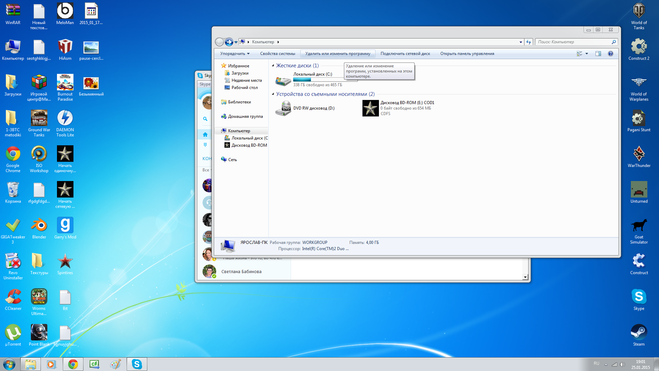Select Worms Ultimate desktop shortcut

point(39,302)
